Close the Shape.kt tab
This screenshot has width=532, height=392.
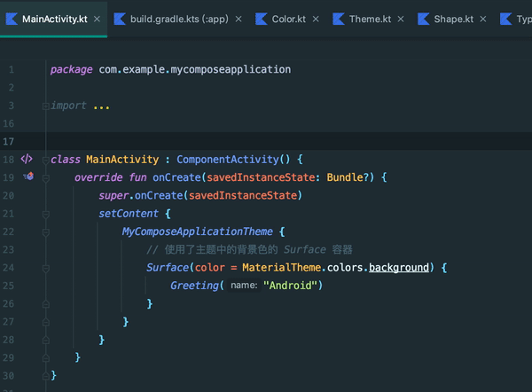coord(483,19)
